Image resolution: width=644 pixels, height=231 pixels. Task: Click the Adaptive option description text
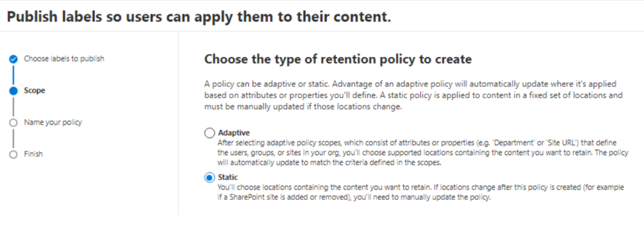[x=423, y=153]
